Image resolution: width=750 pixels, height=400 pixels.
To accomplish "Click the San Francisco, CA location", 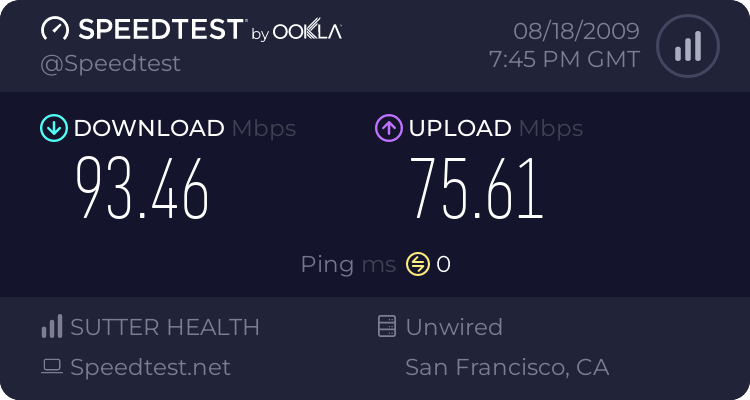I will tap(507, 367).
